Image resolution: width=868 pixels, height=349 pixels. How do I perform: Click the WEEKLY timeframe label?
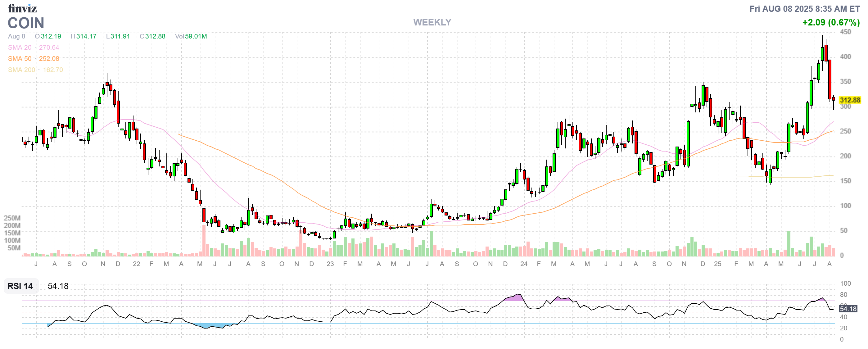[x=432, y=22]
